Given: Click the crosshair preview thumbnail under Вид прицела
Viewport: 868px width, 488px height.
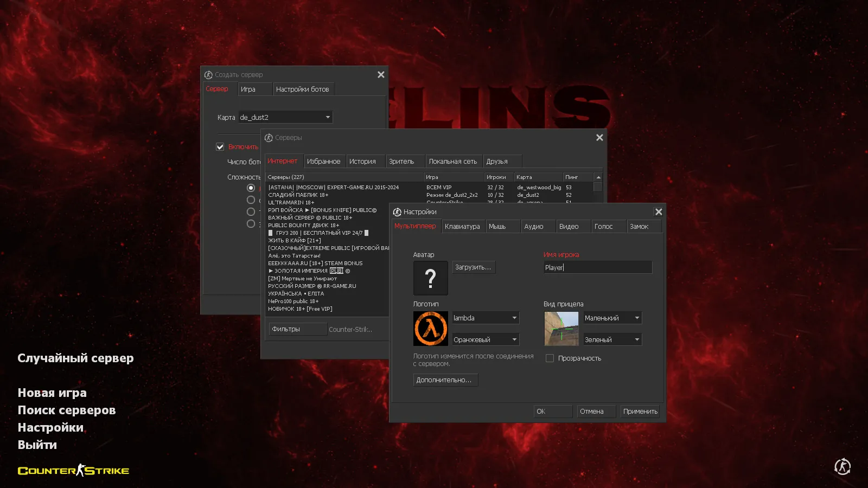Looking at the screenshot, I should pos(561,329).
